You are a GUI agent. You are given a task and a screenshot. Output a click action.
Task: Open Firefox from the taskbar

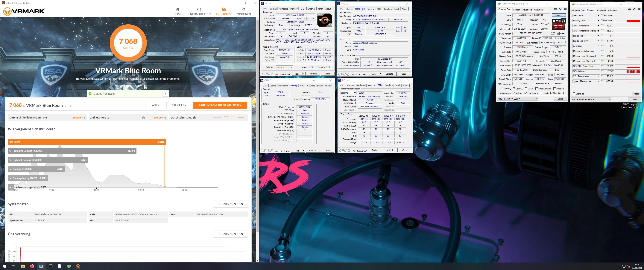click(x=32, y=266)
